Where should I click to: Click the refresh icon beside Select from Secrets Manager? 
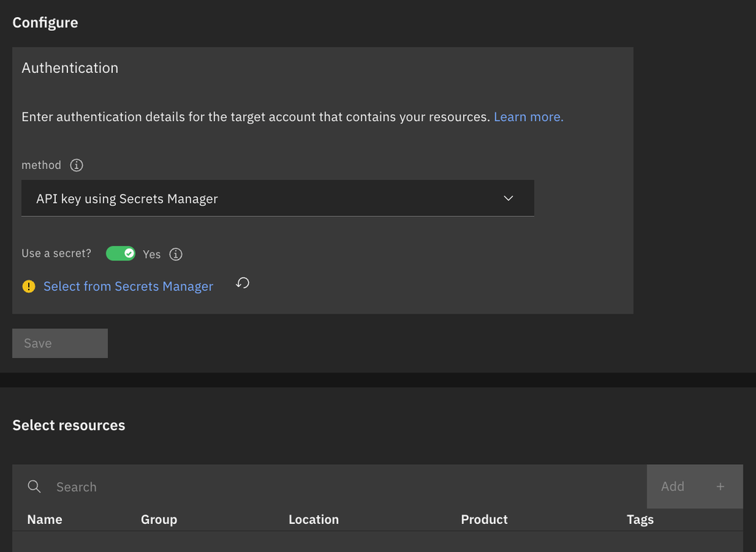(242, 283)
